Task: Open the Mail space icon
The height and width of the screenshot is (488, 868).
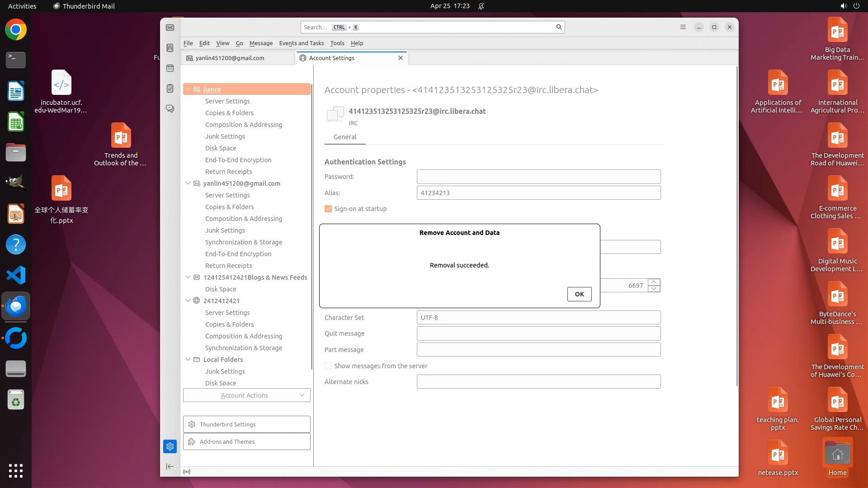Action: (x=170, y=28)
